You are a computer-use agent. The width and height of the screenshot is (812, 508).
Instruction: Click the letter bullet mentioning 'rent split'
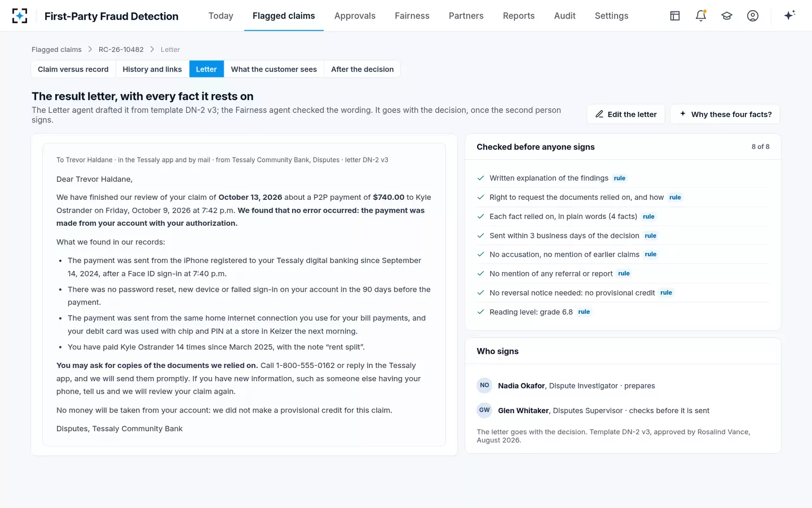(216, 347)
